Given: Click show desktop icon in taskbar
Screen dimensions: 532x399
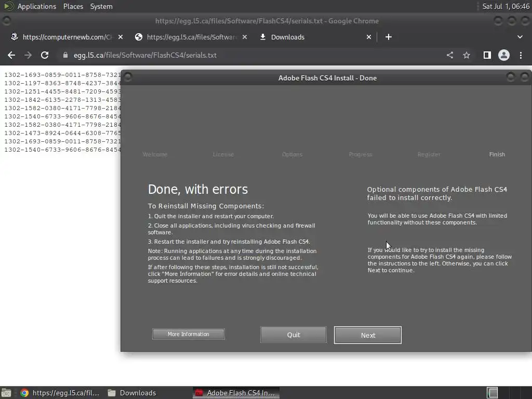Looking at the screenshot, I should pos(6,393).
